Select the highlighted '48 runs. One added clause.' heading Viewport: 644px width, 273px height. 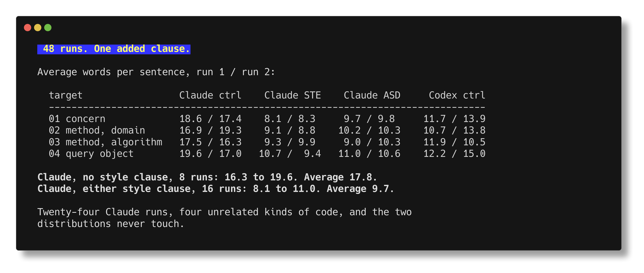(114, 49)
